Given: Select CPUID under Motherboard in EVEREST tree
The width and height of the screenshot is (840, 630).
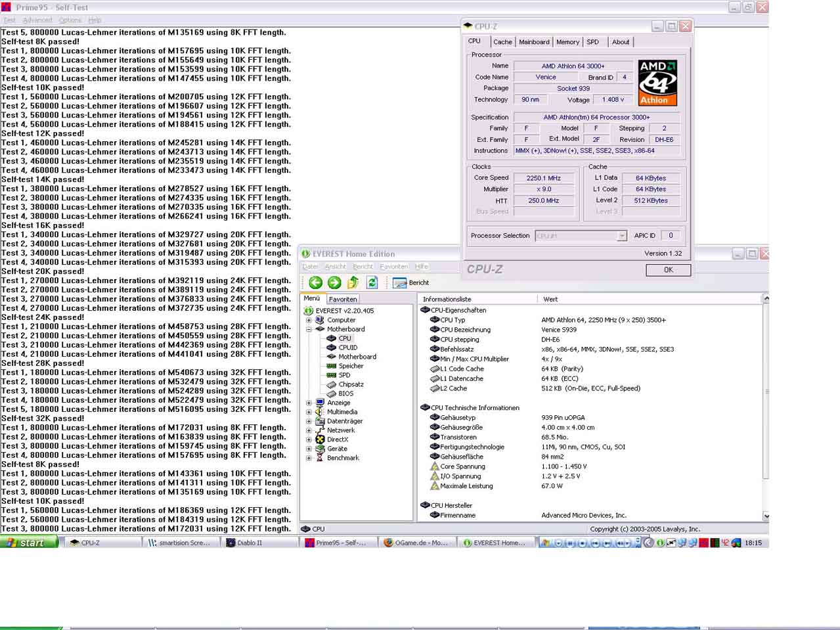Looking at the screenshot, I should click(347, 348).
